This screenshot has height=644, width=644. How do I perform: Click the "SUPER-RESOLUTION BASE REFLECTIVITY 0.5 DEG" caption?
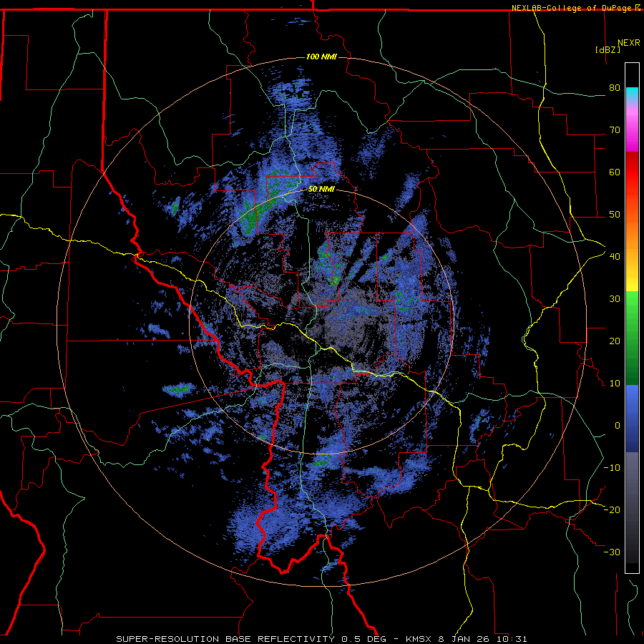coord(252,639)
